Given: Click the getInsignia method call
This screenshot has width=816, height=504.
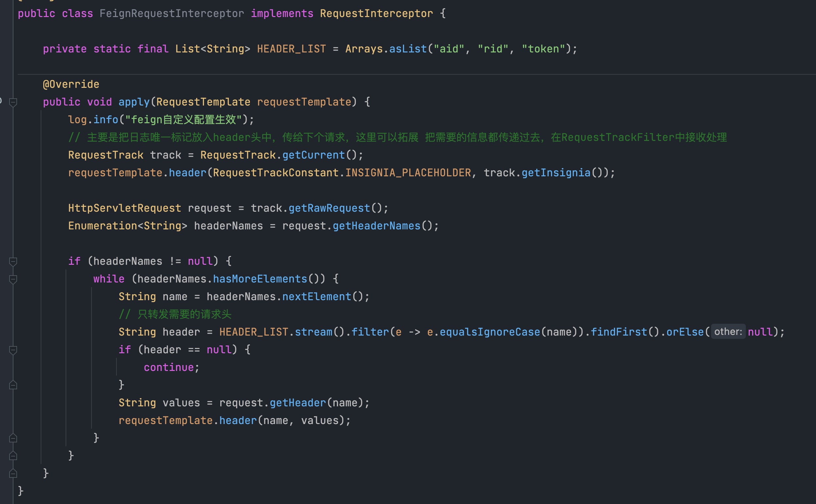Looking at the screenshot, I should [556, 173].
